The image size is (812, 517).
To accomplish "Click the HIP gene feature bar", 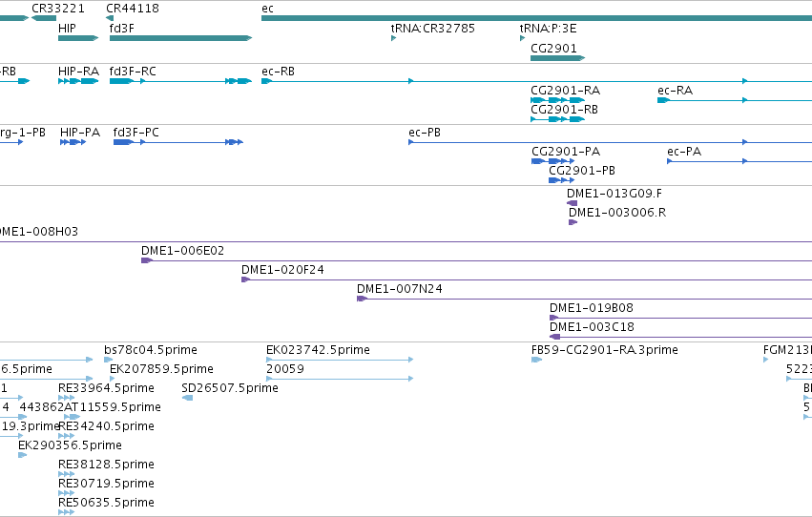I will pos(78,38).
